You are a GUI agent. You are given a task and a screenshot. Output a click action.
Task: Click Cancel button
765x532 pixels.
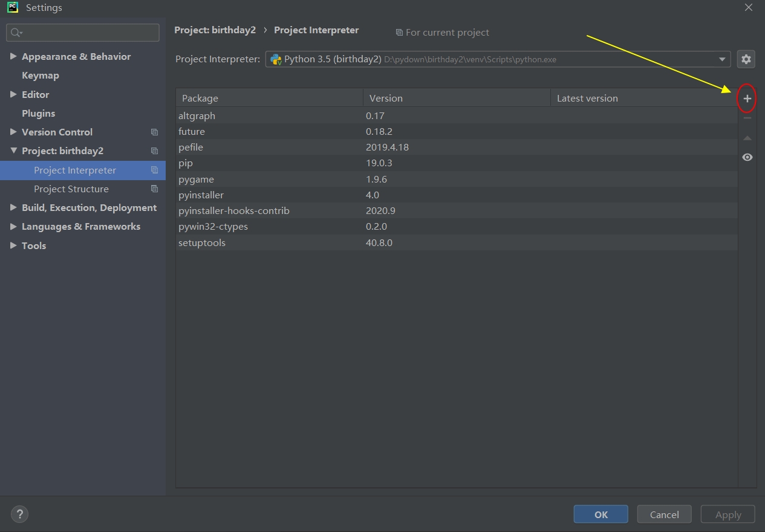click(x=665, y=514)
